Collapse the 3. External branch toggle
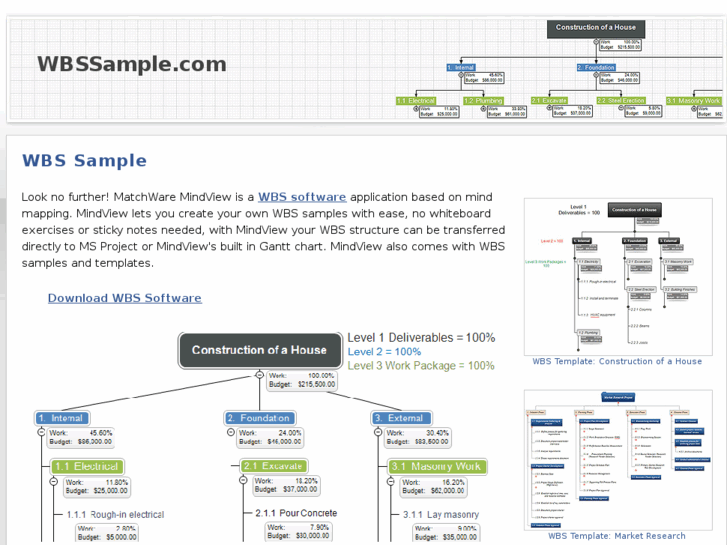This screenshot has width=727, height=545. point(378,432)
